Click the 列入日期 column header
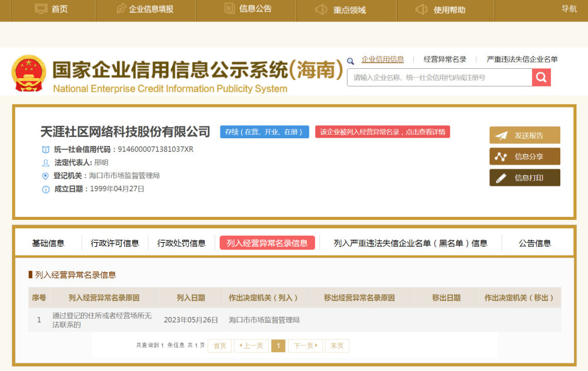The width and height of the screenshot is (588, 371). pyautogui.click(x=191, y=298)
